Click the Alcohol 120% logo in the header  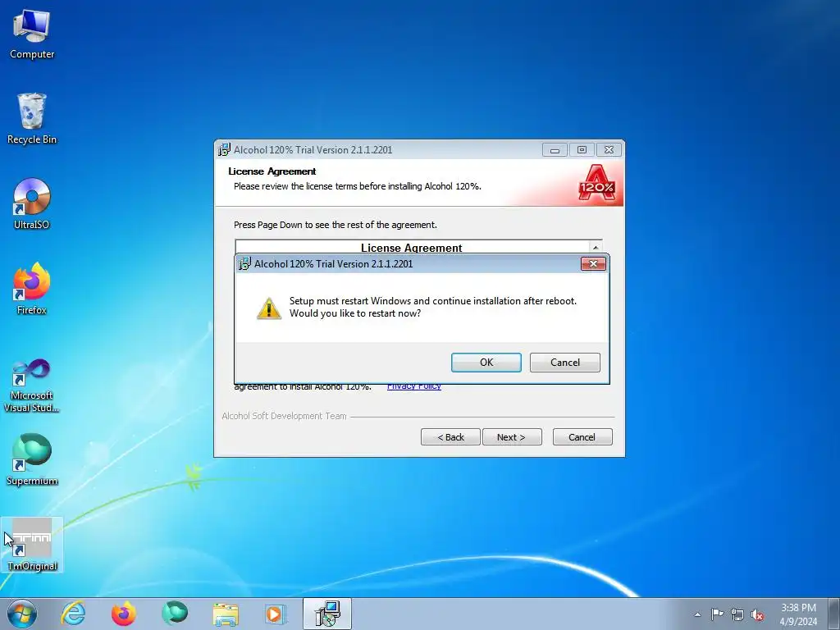[597, 183]
